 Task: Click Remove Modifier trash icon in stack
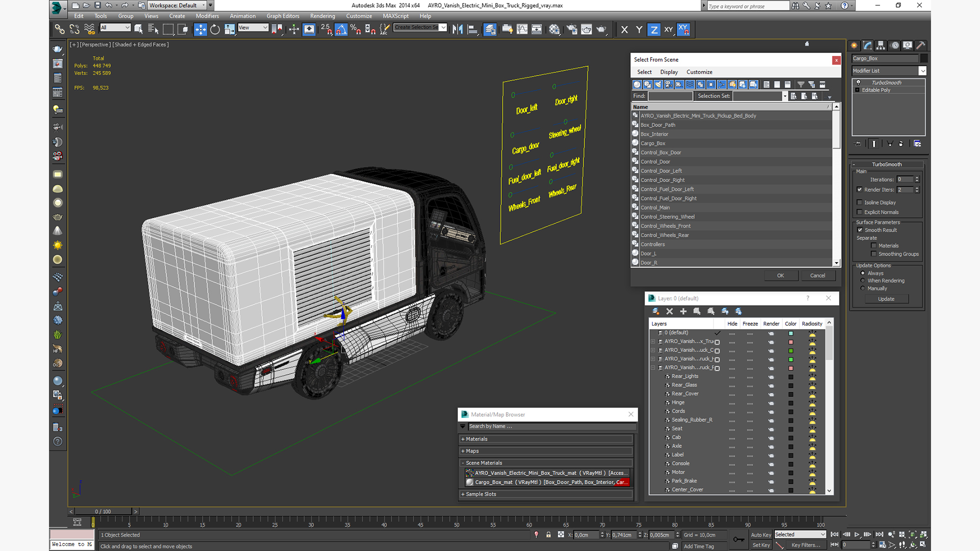coord(901,144)
